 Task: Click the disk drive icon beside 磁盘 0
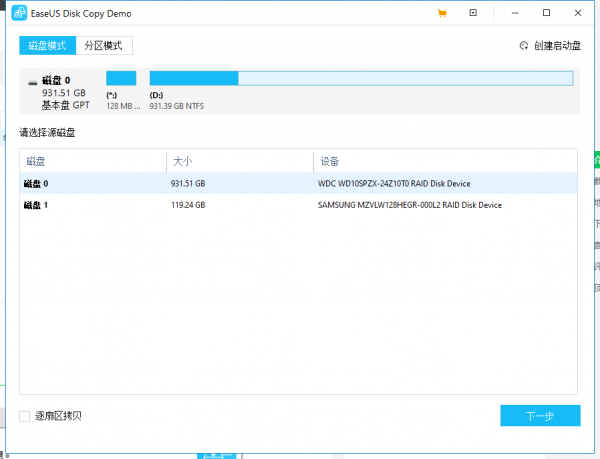[x=33, y=82]
